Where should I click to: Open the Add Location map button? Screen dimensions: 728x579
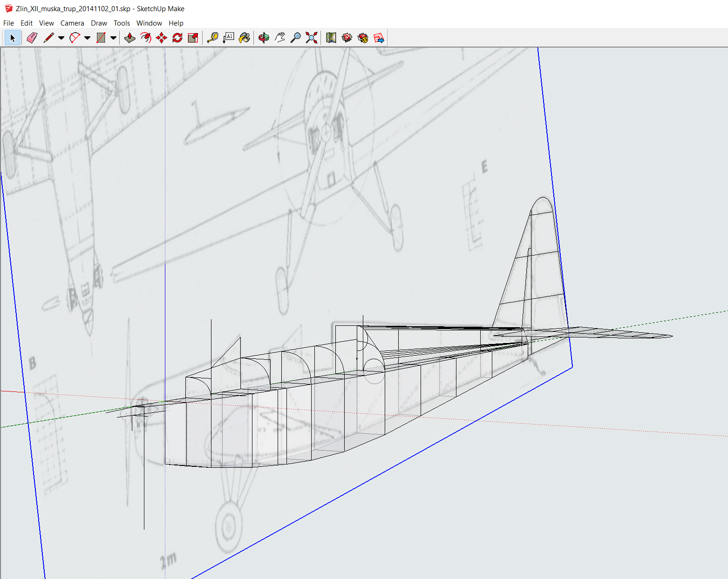click(331, 38)
